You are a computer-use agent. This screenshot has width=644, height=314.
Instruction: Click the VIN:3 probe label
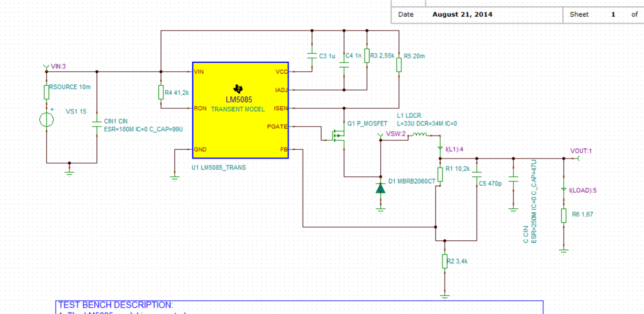click(58, 66)
